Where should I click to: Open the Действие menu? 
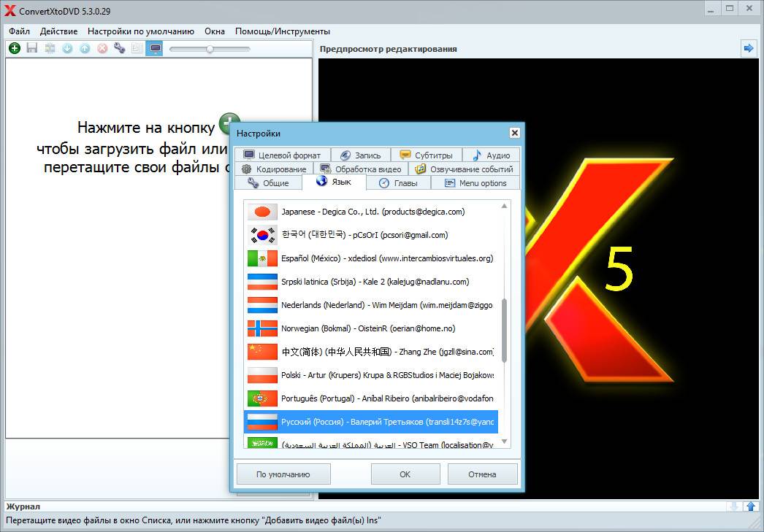point(59,31)
